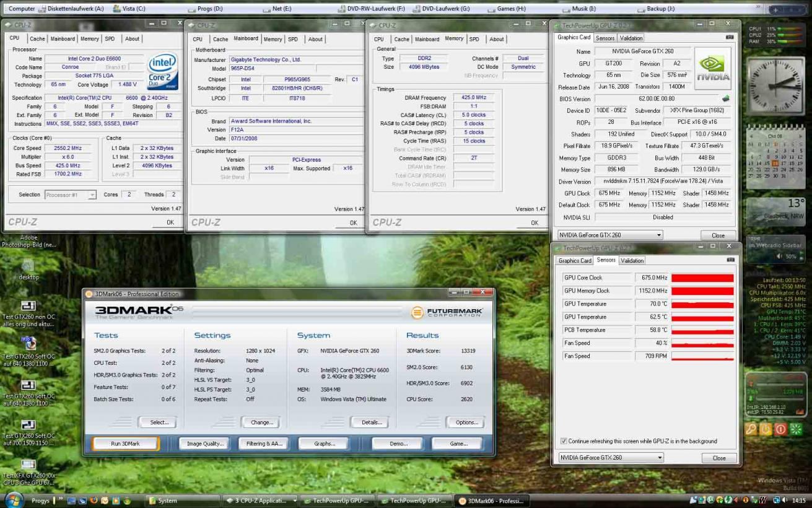Click the green star sidebar gadget icon

click(x=796, y=429)
